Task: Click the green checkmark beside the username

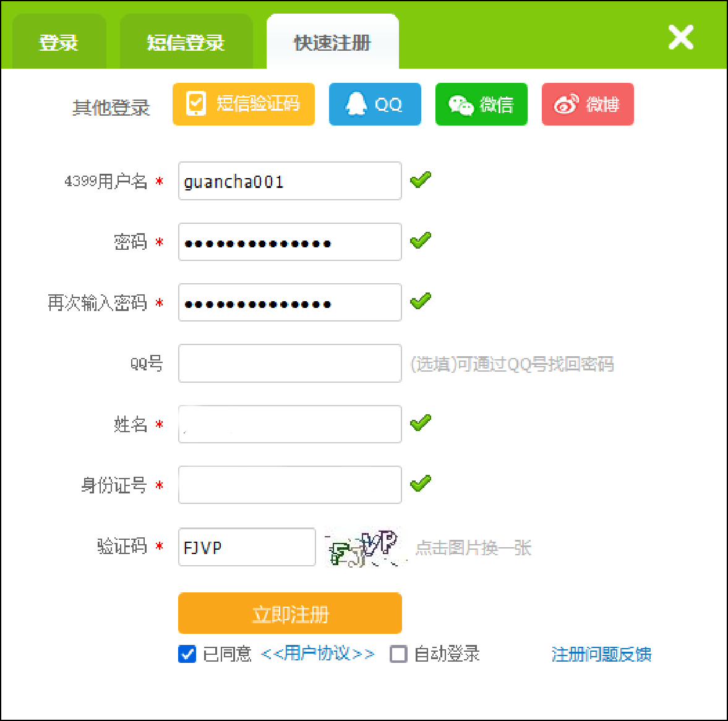Action: pos(421,179)
